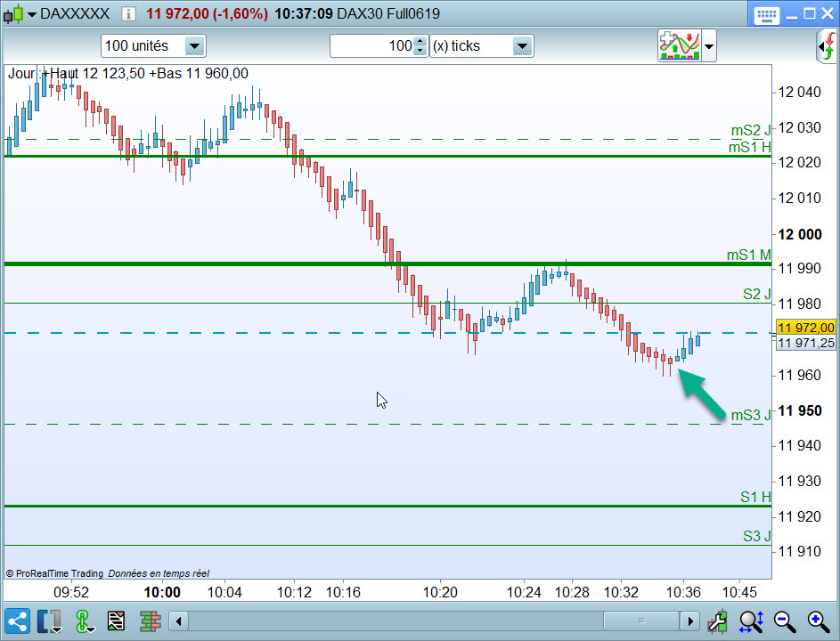
Task: Click the red and green arrows icon at the right edge
Action: point(828,46)
